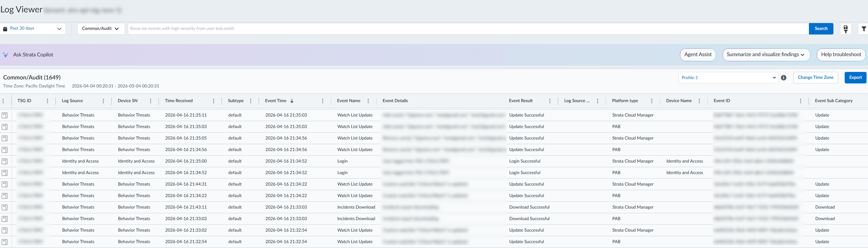Open the Event ID column options menu
The image size is (868, 248).
click(800, 101)
